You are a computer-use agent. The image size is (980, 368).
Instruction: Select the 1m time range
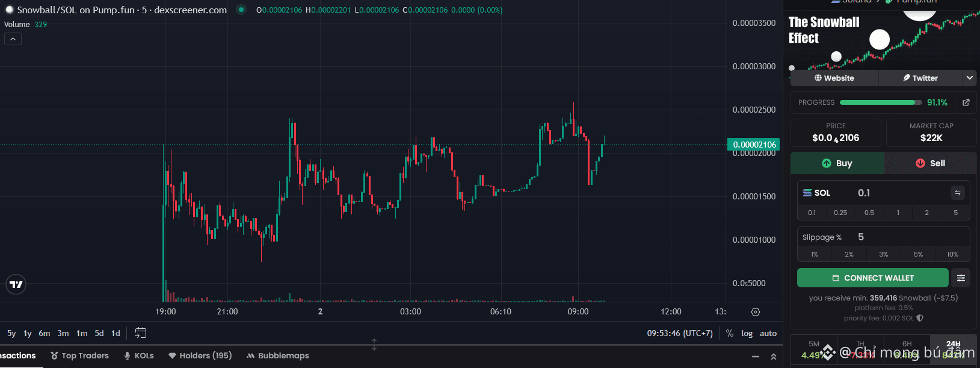click(x=82, y=333)
